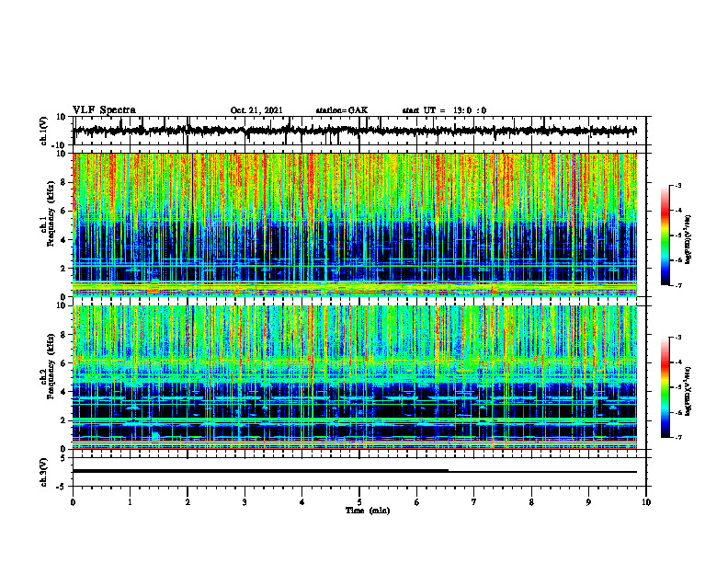Click the ch.1 spectrogram color bar
Screen dimensions: 728x563
[x=665, y=236]
